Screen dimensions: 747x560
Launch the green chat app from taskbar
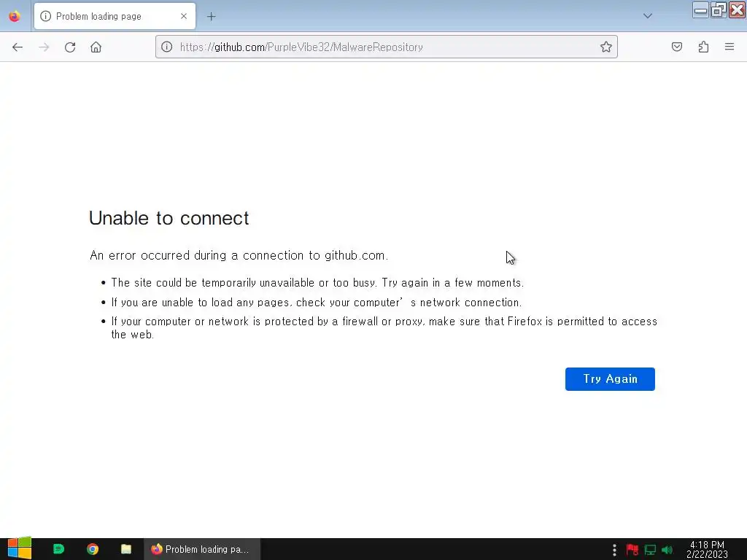[58, 549]
